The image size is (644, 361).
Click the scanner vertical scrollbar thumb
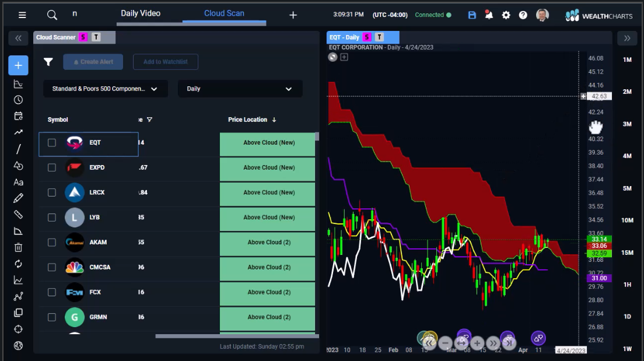tap(317, 136)
